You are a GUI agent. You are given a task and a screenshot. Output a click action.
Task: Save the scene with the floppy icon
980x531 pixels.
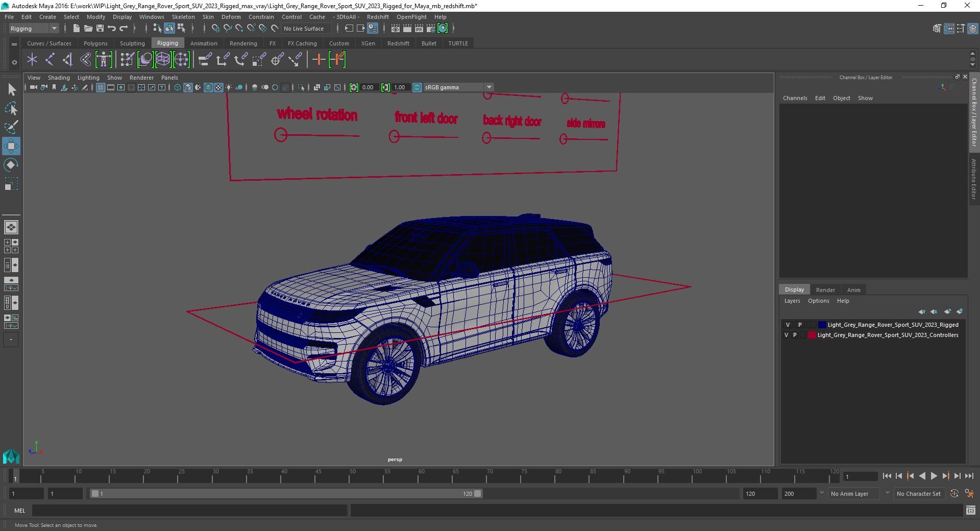[x=100, y=29]
